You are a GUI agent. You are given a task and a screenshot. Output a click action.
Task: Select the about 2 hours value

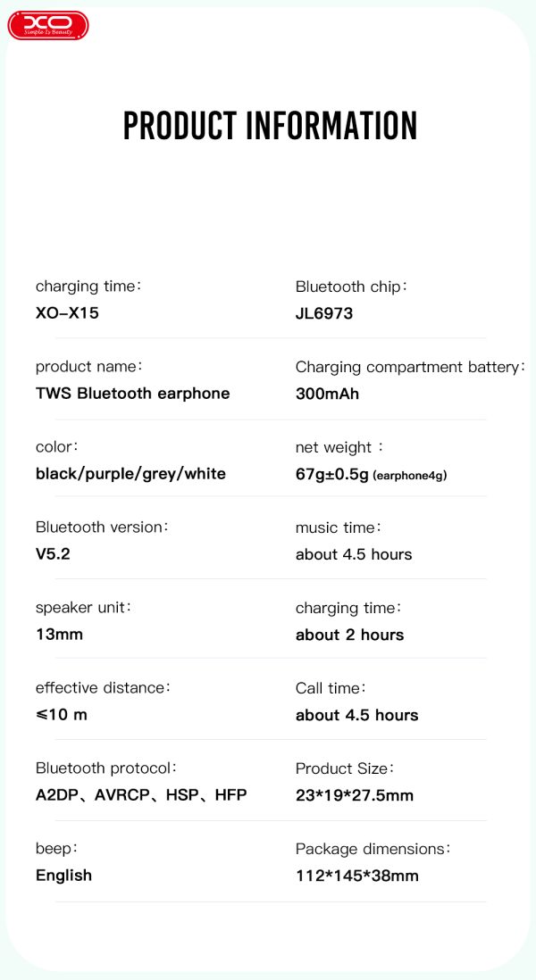pos(349,635)
